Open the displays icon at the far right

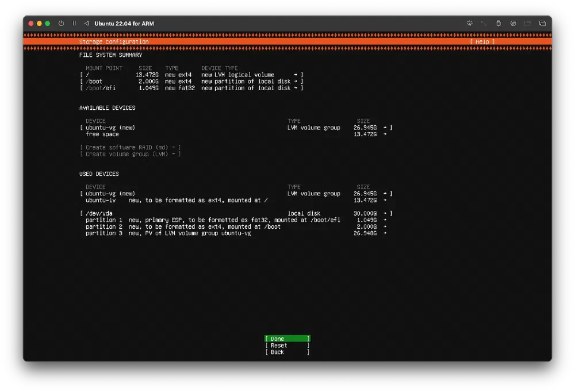542,24
